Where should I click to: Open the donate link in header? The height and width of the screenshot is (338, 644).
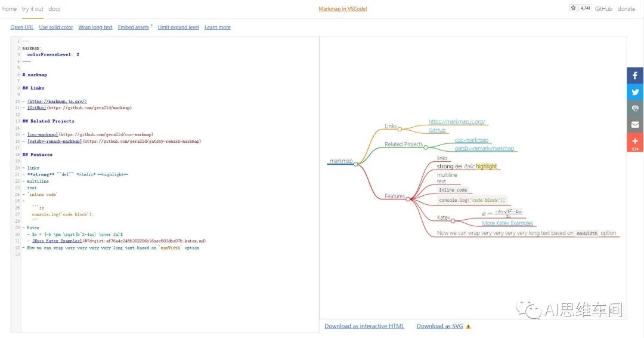(x=626, y=8)
